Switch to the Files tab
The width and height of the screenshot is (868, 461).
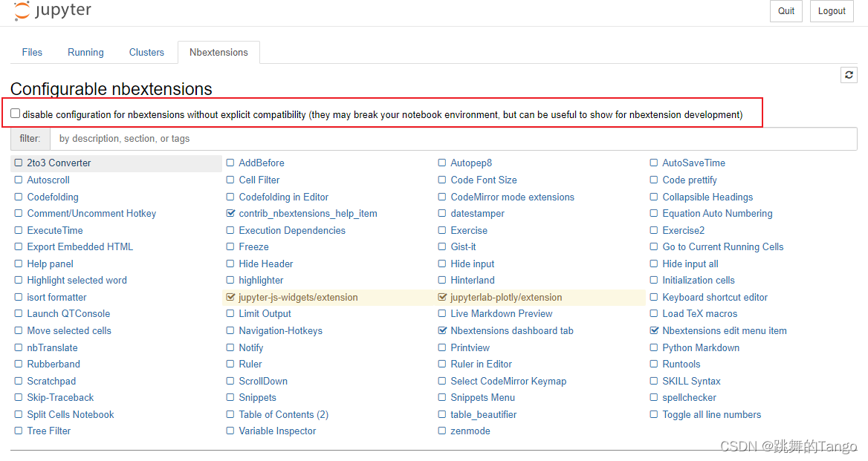pyautogui.click(x=32, y=52)
